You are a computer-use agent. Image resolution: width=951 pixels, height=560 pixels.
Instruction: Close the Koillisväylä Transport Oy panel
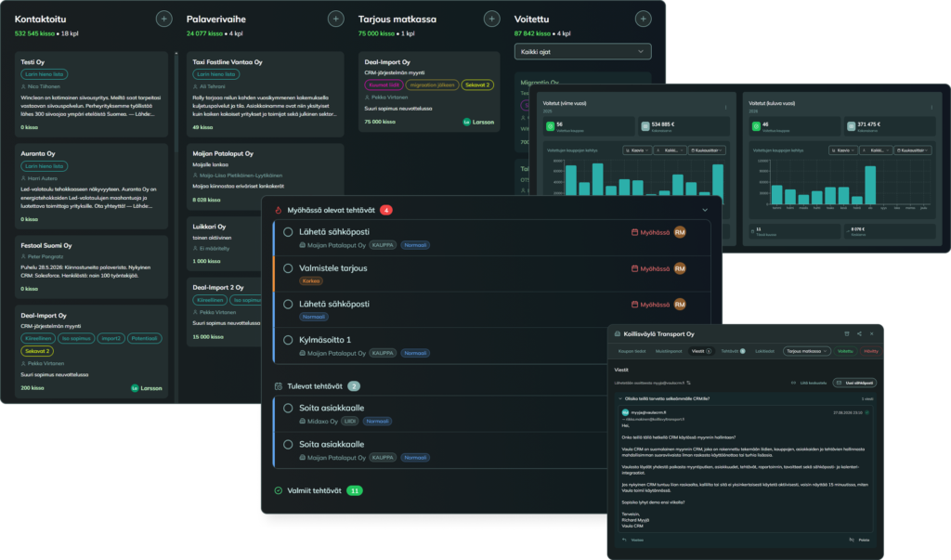pos(871,333)
